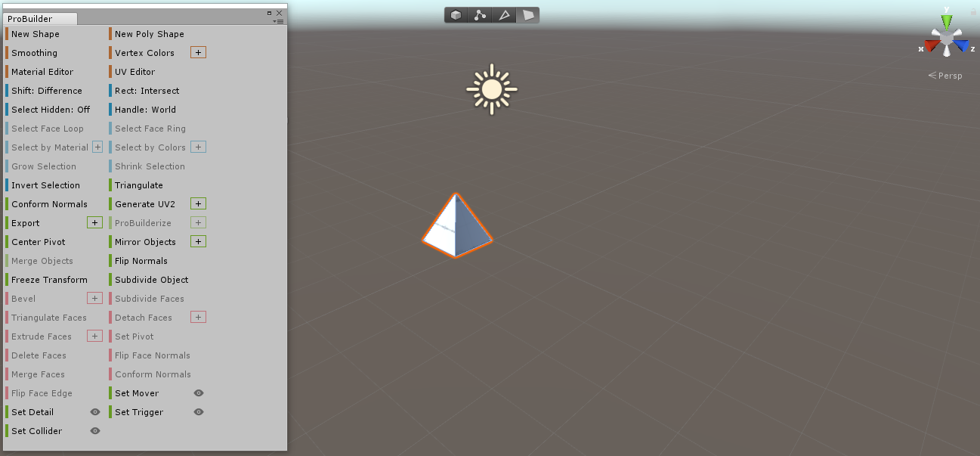Image resolution: width=980 pixels, height=456 pixels.
Task: Open Vertex Colors options with the plus button
Action: 198,52
